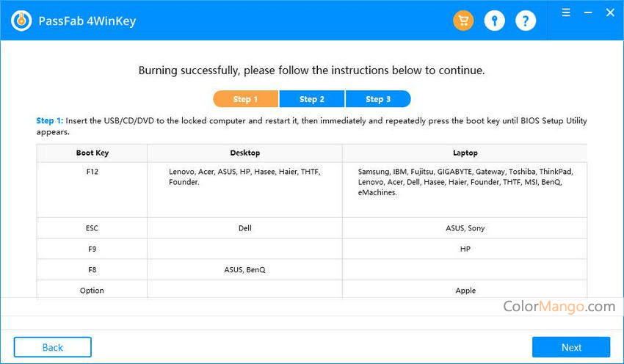
Task: Select the ESC boot key cell
Action: click(92, 228)
